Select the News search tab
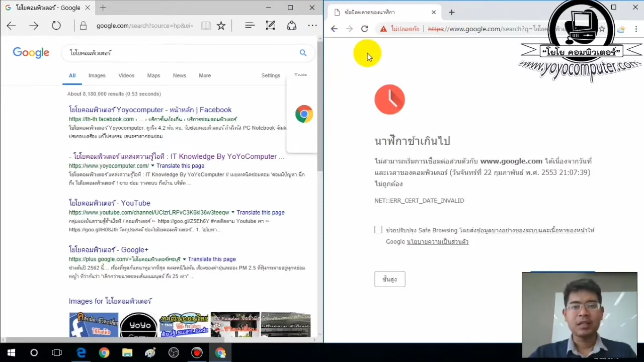 179,75
